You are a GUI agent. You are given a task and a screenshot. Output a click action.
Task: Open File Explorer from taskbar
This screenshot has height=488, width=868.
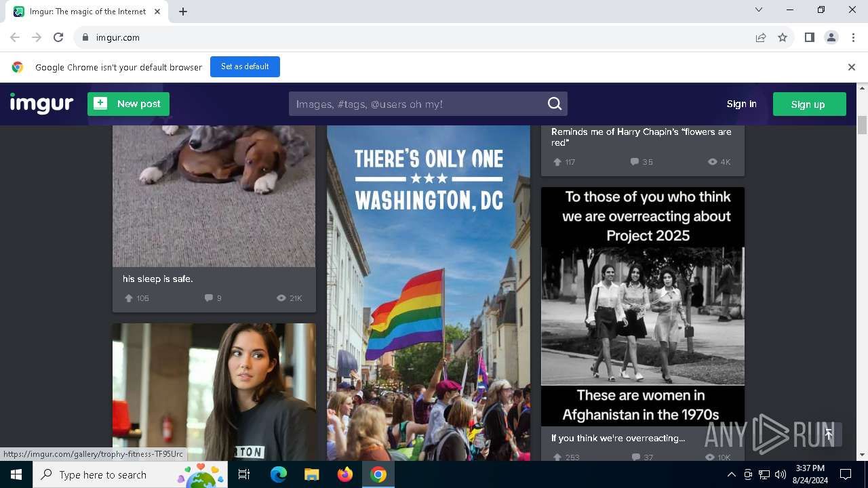click(x=311, y=474)
